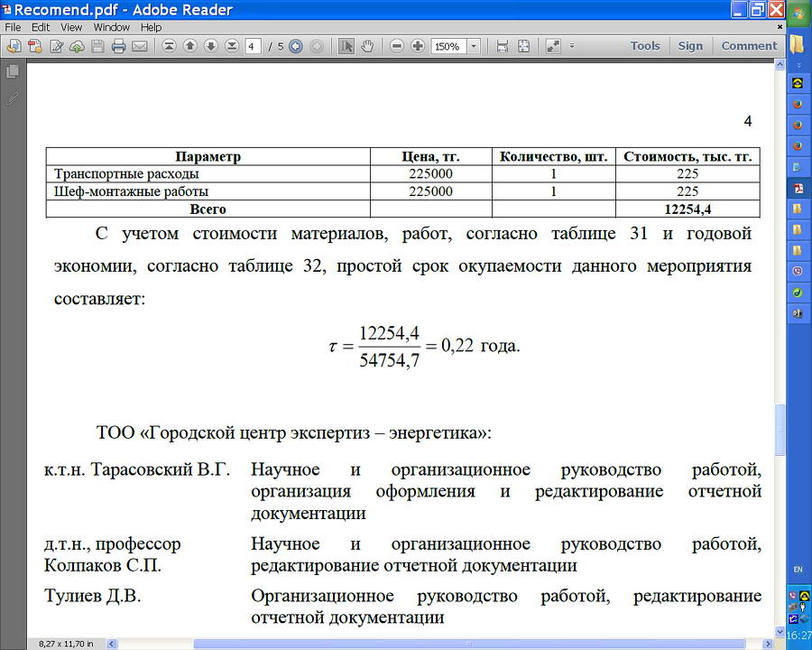Click the previous view blue circle arrow

coord(296,46)
